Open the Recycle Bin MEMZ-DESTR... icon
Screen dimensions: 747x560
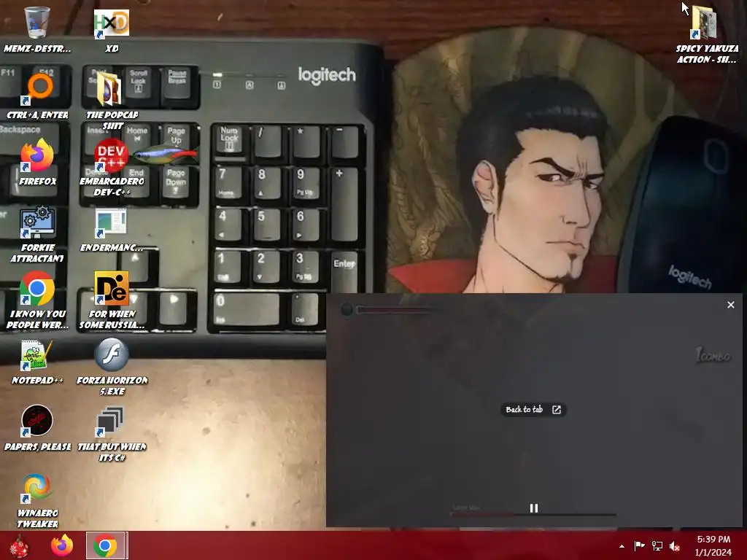(36, 23)
